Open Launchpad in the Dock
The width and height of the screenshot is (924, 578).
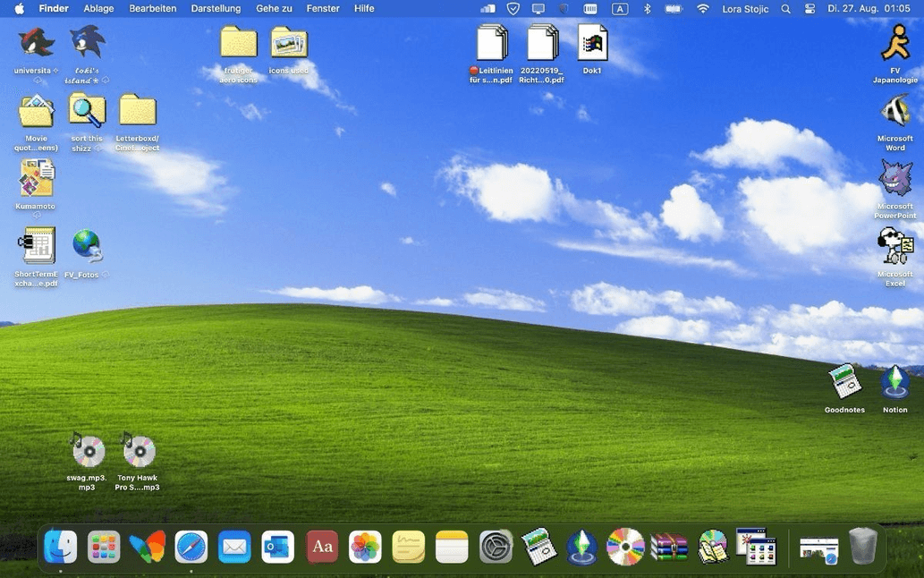click(104, 547)
